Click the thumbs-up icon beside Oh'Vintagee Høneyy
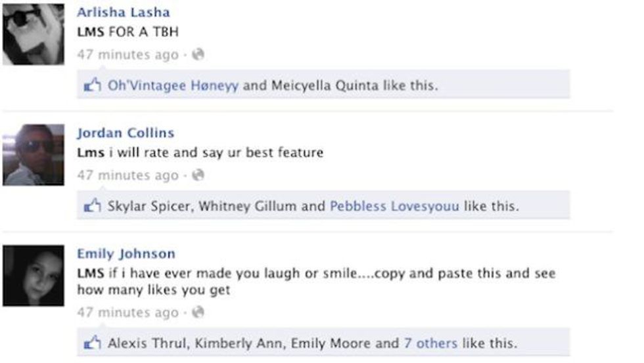 [93, 85]
